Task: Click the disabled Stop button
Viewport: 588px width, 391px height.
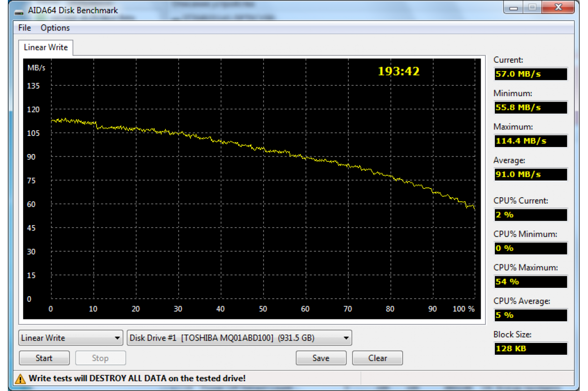Action: (x=100, y=358)
